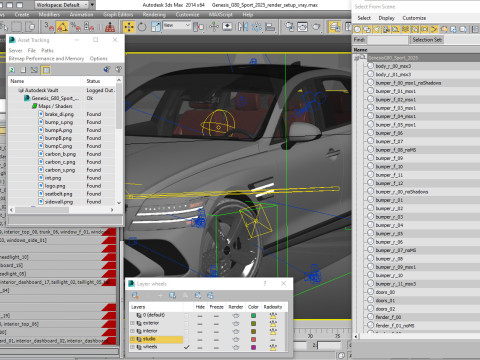The height and width of the screenshot is (360, 480).
Task: Click the highlighted table view icon in Asset Tracking
Action: point(46,70)
